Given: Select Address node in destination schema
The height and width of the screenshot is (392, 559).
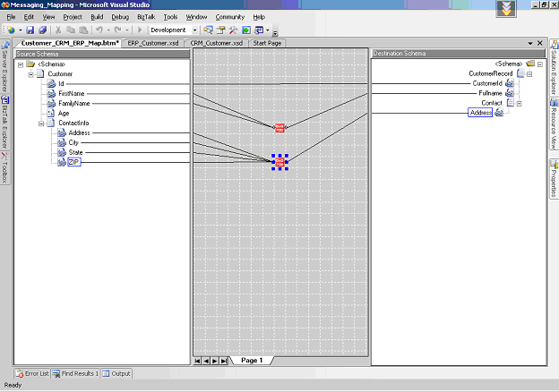Looking at the screenshot, I should (x=480, y=113).
